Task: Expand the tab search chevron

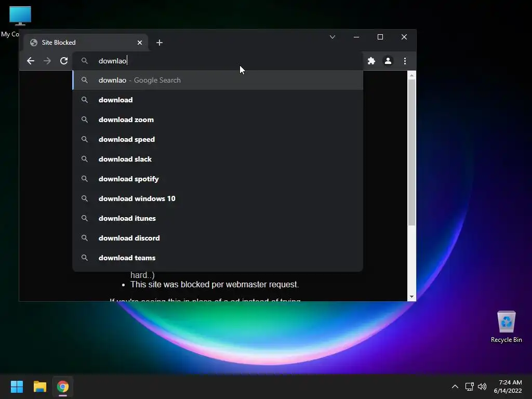Action: coord(332,37)
